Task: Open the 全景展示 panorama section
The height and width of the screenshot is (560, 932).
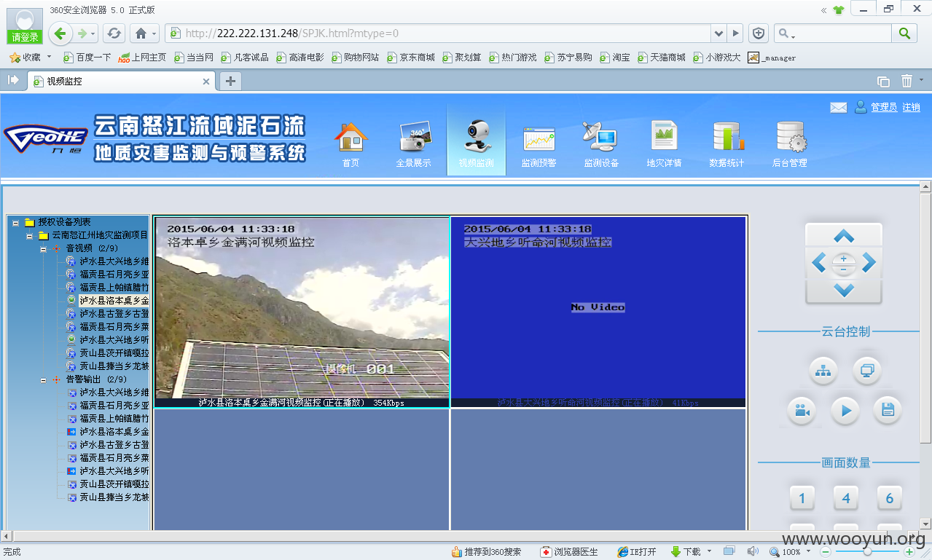Action: coord(413,144)
